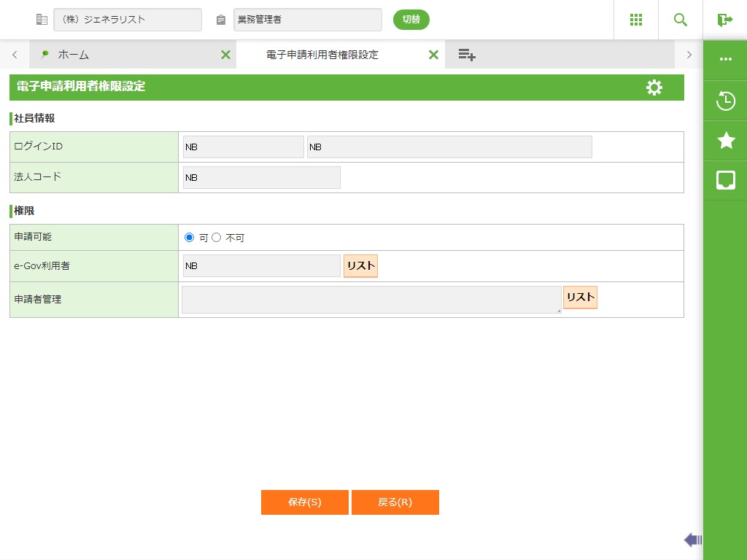The width and height of the screenshot is (747, 560).
Task: Open the settings gear in the header
Action: [x=654, y=87]
